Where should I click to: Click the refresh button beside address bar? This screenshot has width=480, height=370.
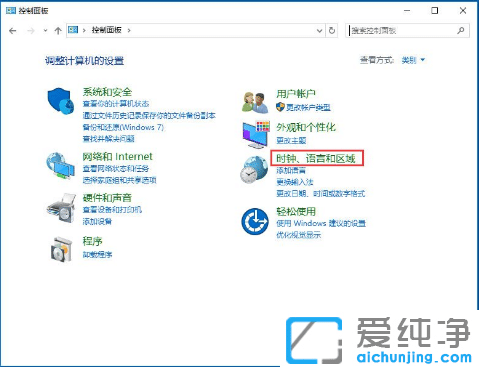click(332, 30)
